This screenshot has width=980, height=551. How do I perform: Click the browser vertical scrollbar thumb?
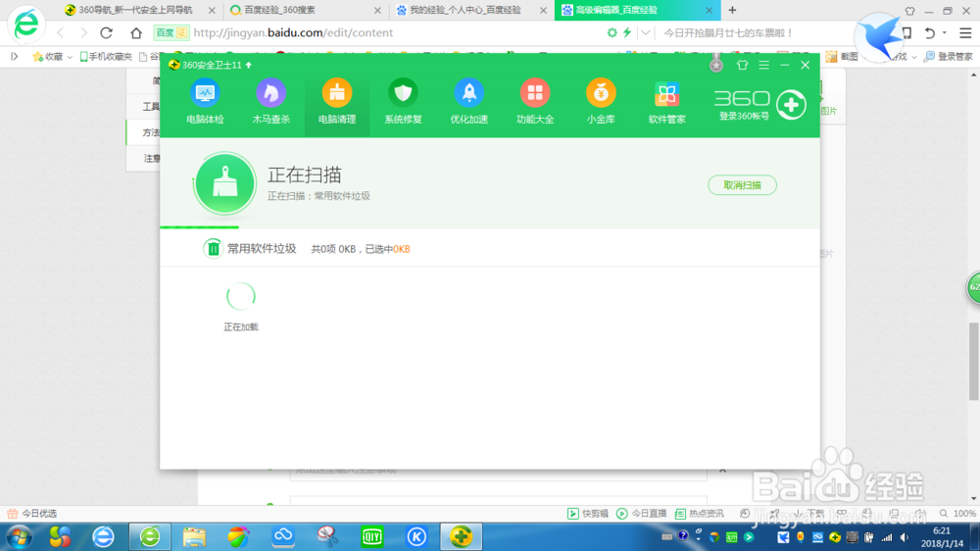(x=974, y=361)
